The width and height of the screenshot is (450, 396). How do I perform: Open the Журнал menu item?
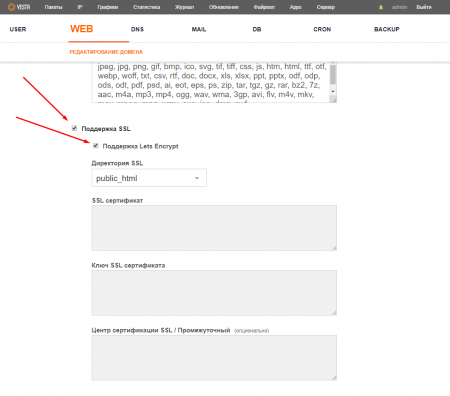click(184, 7)
